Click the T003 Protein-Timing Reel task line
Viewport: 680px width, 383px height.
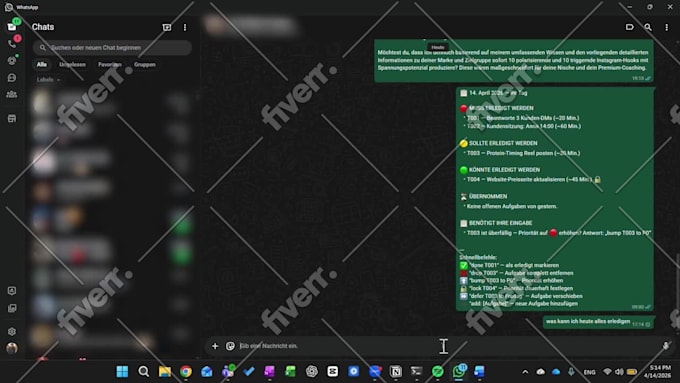[x=523, y=153]
